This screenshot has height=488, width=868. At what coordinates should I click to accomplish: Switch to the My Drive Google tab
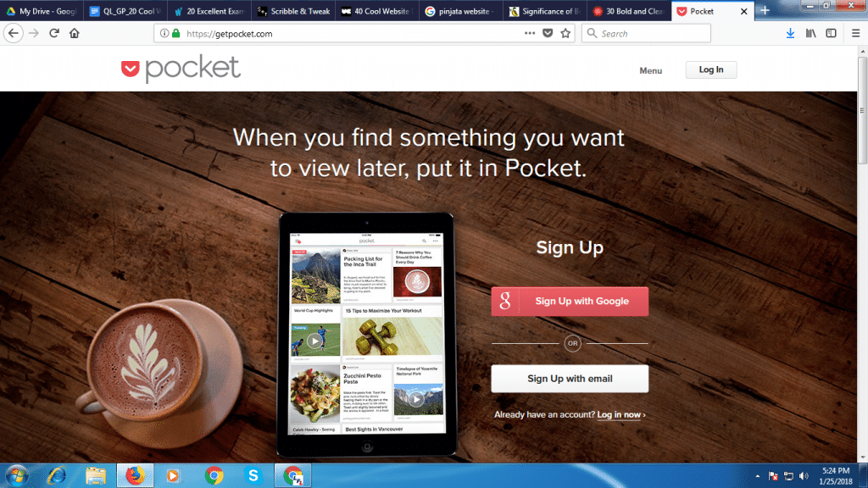[x=42, y=11]
